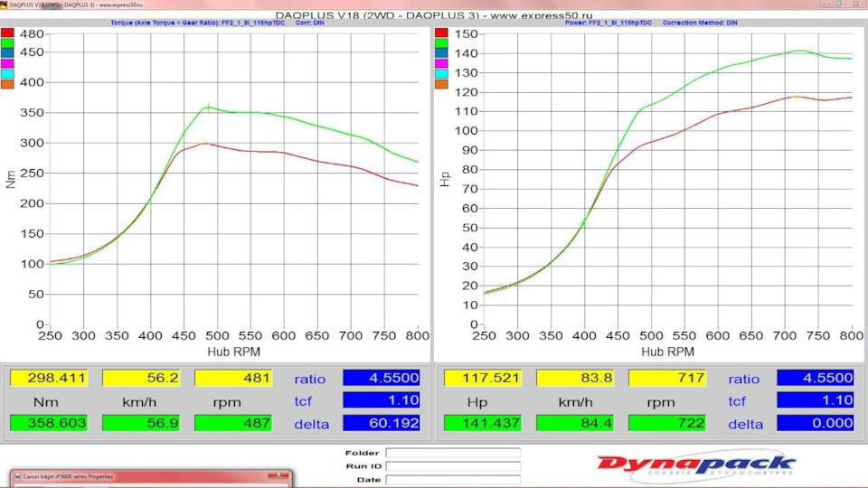Click the Dynapack logo
The height and width of the screenshot is (488, 868).
(695, 465)
